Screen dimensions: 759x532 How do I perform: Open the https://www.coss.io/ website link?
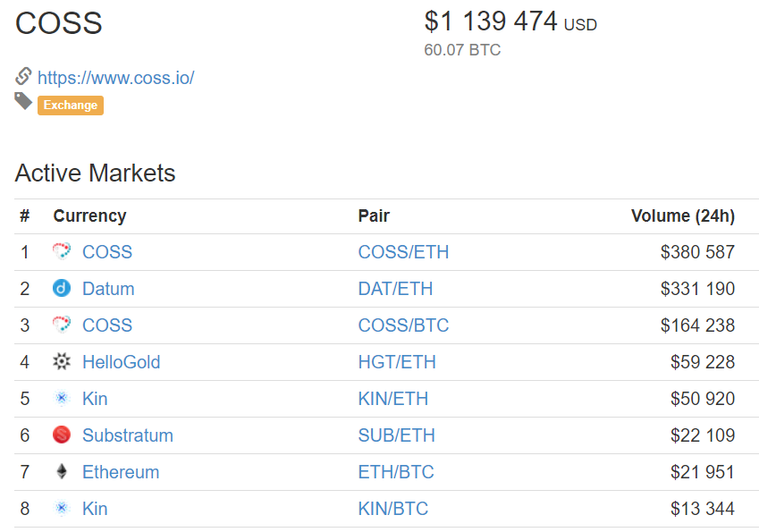pos(115,78)
